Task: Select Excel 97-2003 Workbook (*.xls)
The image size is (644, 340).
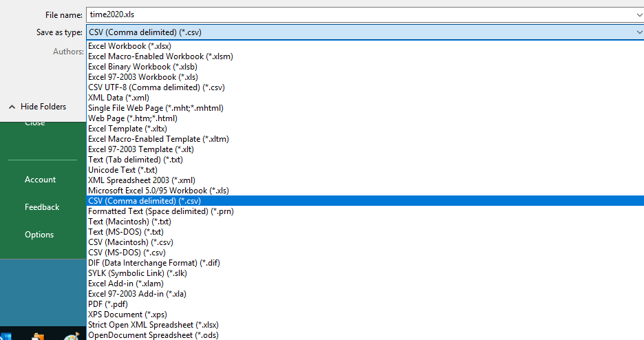Action: coord(365,77)
